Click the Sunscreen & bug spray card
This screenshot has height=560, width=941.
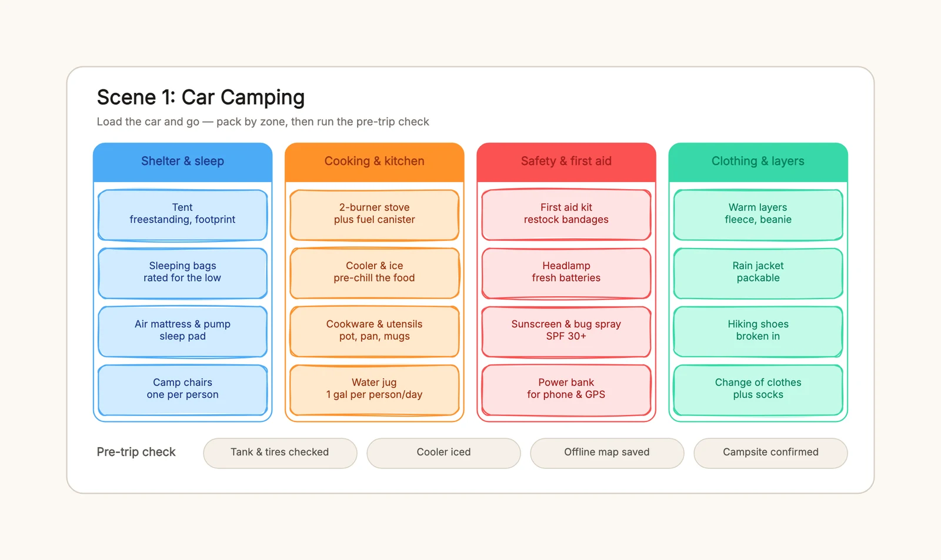click(x=566, y=331)
